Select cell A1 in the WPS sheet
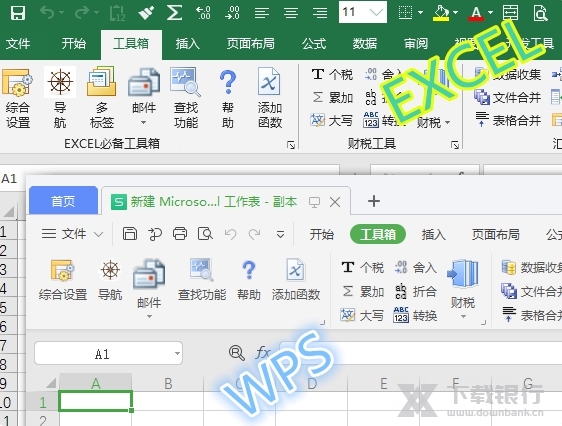 tap(96, 401)
